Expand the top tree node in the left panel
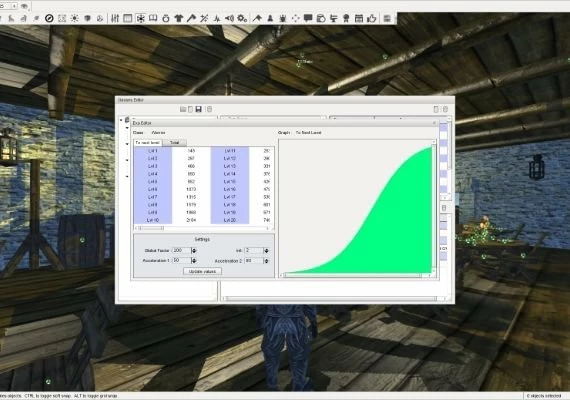 (121, 120)
